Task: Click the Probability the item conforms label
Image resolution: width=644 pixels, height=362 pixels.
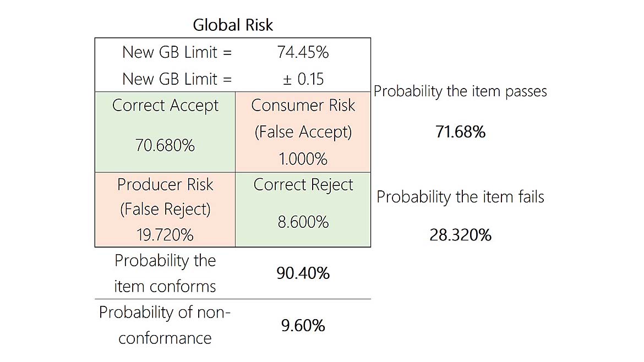Action: (165, 273)
